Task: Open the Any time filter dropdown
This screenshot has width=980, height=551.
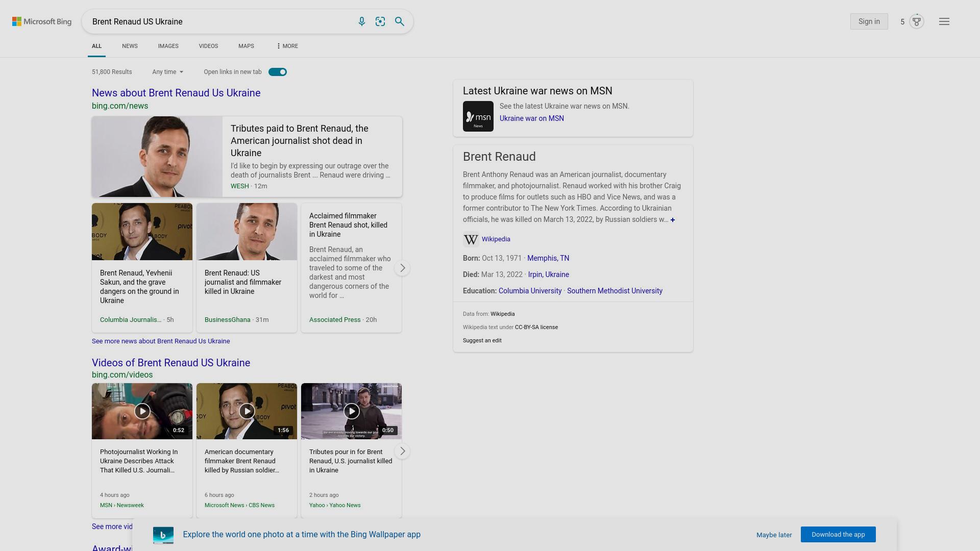Action: point(167,72)
